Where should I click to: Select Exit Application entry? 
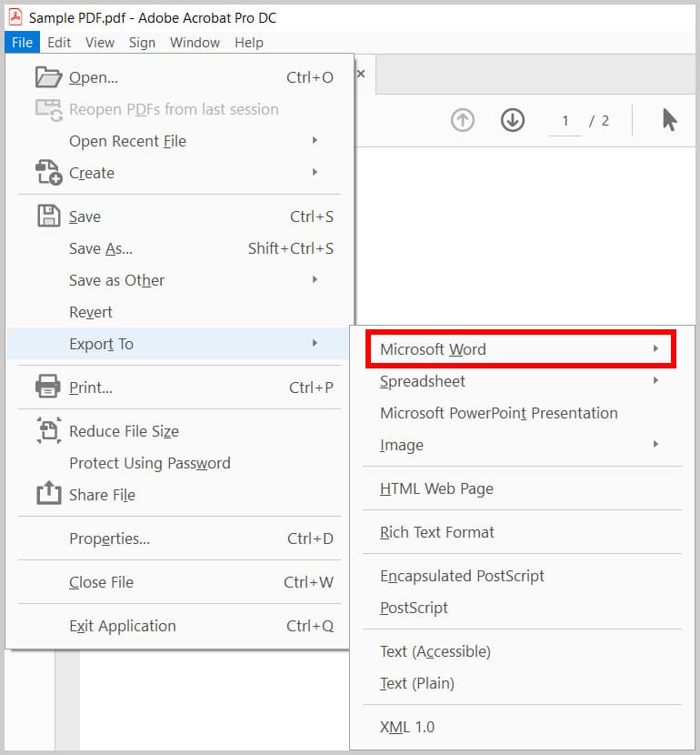pos(178,626)
